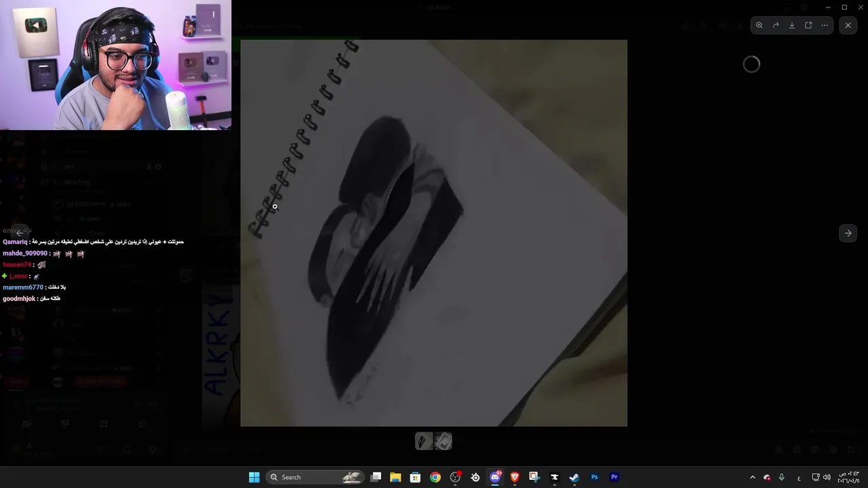The height and width of the screenshot is (488, 868).
Task: Launch Microsoft Store from the taskbar
Action: [x=415, y=477]
